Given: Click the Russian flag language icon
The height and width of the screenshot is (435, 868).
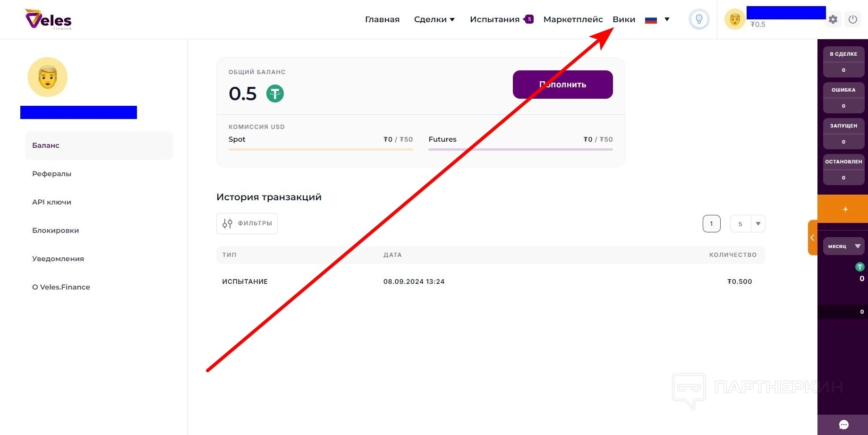Looking at the screenshot, I should point(651,20).
